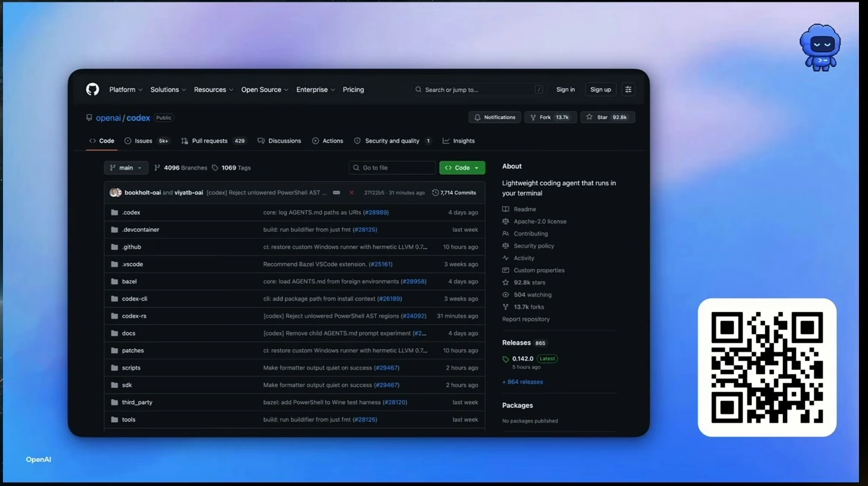Expand the commit message ellipsis
This screenshot has width=868, height=486.
click(x=336, y=193)
